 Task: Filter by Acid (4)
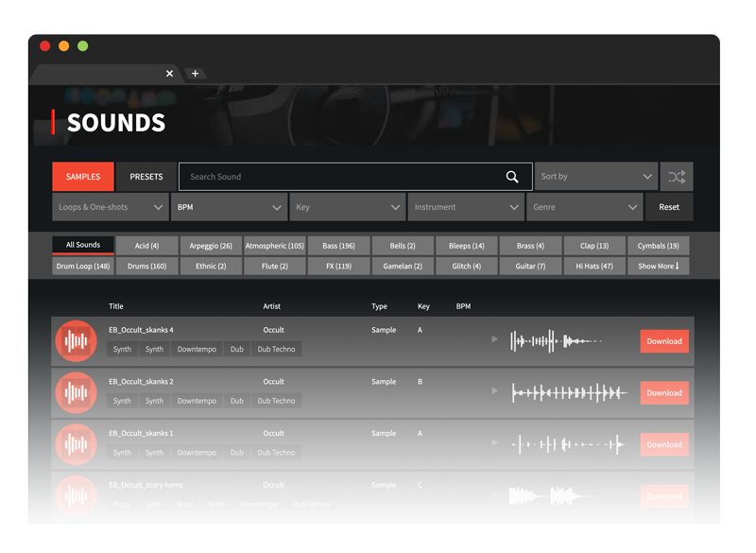pos(147,246)
